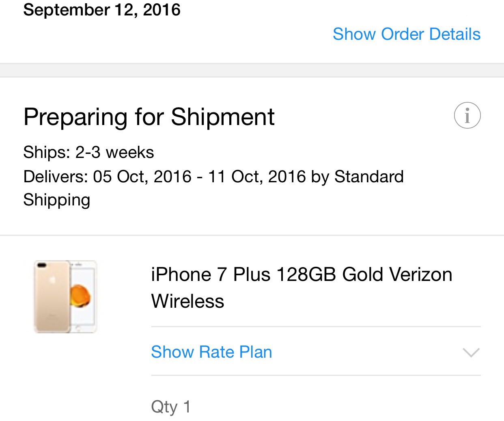The image size is (504, 421).
Task: Tap the Apple logo on the iPhone image
Action: (x=52, y=280)
